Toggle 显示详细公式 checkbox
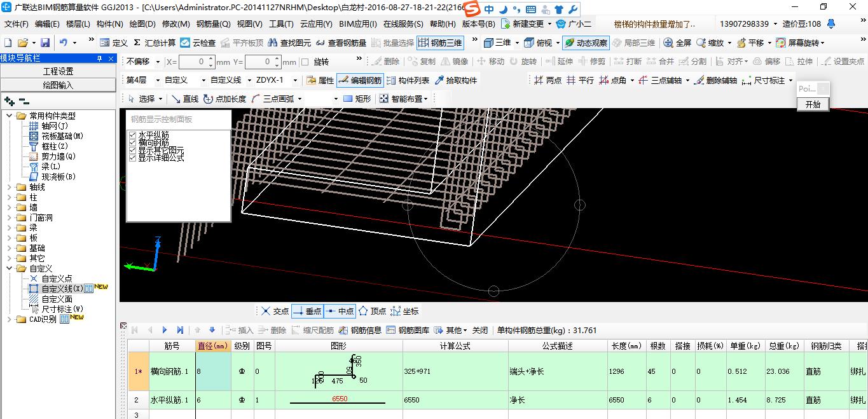The image size is (868, 419). (x=132, y=158)
